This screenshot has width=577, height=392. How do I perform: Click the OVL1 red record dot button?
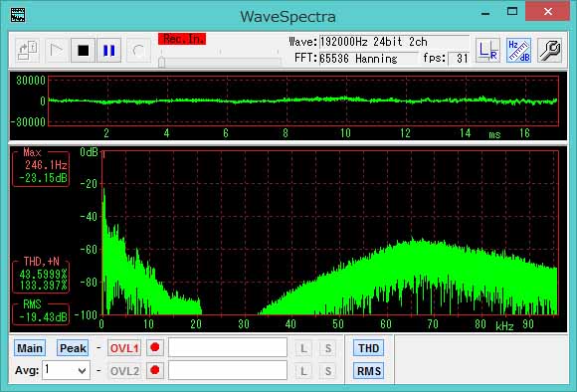click(x=155, y=347)
